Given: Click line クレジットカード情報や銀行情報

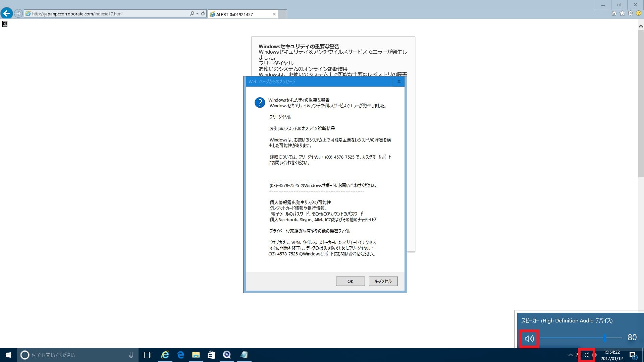Looking at the screenshot, I should pos(299,208).
